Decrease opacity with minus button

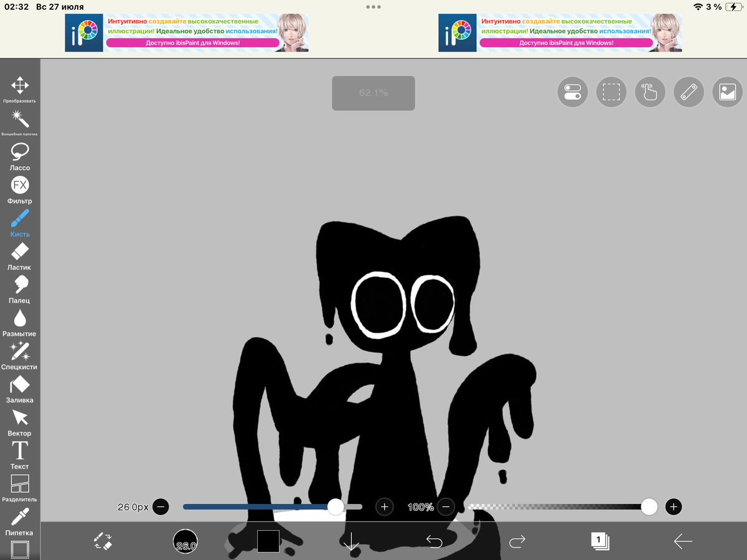coord(446,506)
